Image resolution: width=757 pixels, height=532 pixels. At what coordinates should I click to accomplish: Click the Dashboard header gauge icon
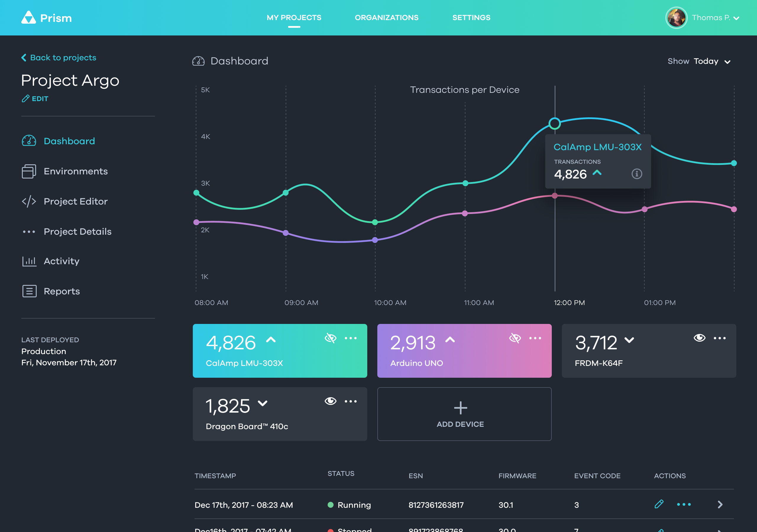pyautogui.click(x=198, y=61)
